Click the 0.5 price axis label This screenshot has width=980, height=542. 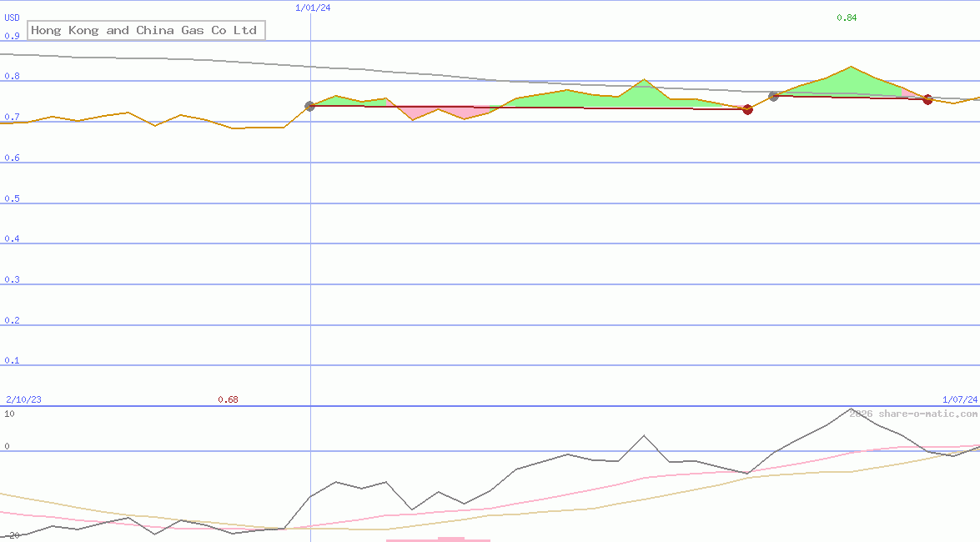[x=12, y=198]
